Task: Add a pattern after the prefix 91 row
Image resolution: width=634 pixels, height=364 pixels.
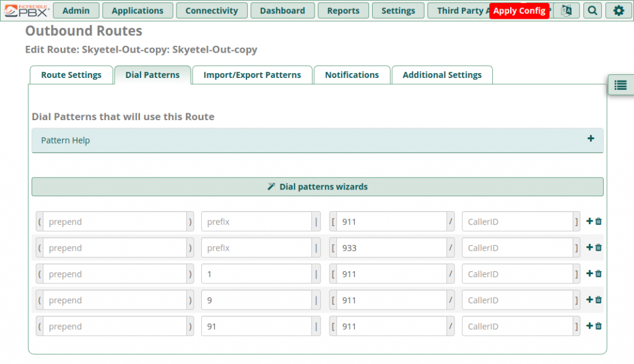Action: (589, 326)
